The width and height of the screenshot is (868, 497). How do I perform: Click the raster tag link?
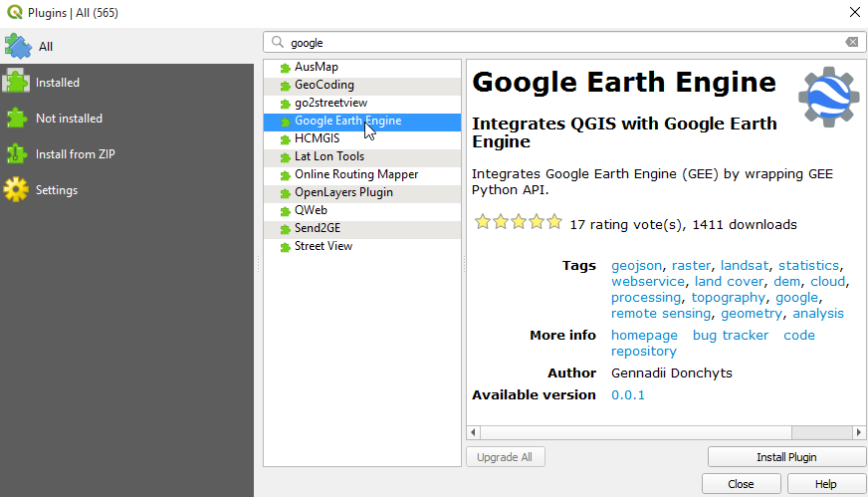coord(691,266)
